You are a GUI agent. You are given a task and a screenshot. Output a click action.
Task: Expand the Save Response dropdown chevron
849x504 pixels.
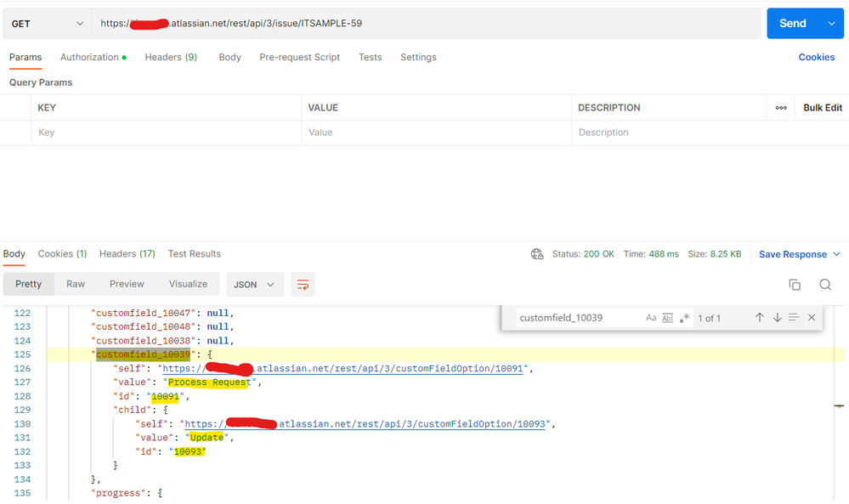pyautogui.click(x=836, y=254)
